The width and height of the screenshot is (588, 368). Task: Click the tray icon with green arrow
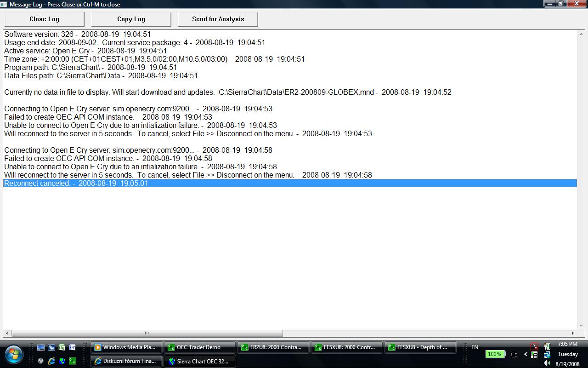(x=534, y=355)
